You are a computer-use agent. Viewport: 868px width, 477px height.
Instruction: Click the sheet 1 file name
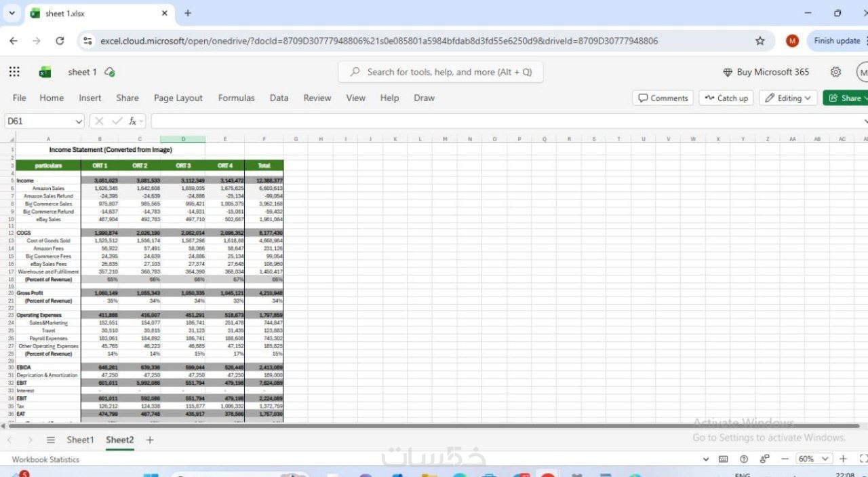pos(82,72)
